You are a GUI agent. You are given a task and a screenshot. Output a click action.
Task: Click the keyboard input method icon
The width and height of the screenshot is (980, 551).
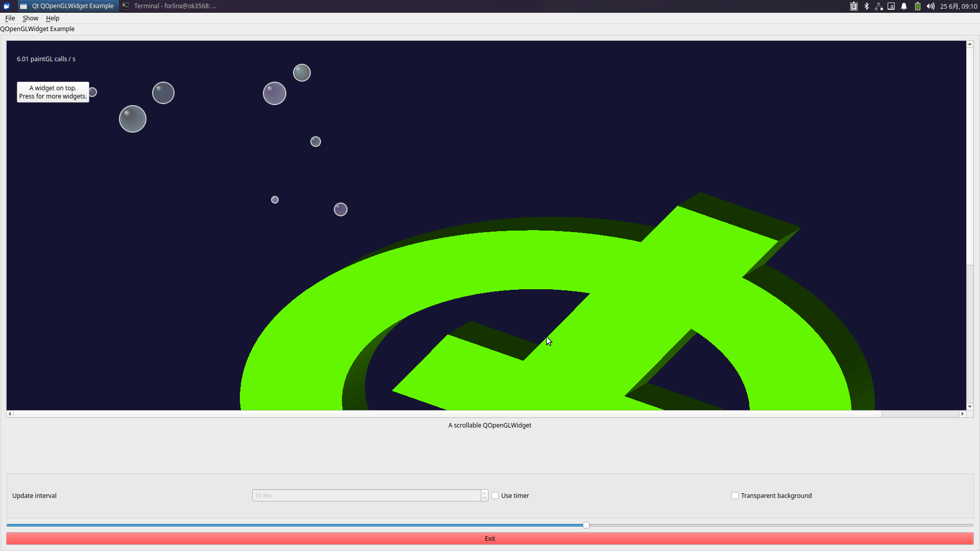tap(891, 6)
